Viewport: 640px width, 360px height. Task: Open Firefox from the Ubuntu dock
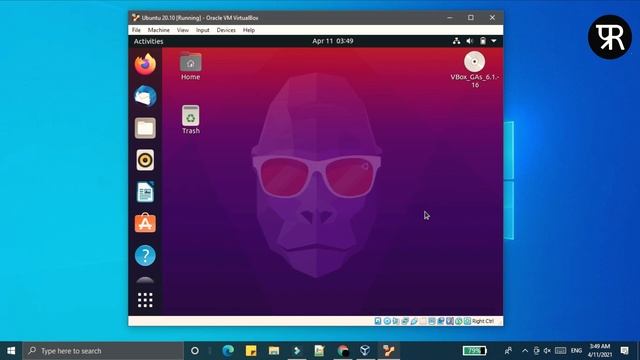click(x=145, y=64)
